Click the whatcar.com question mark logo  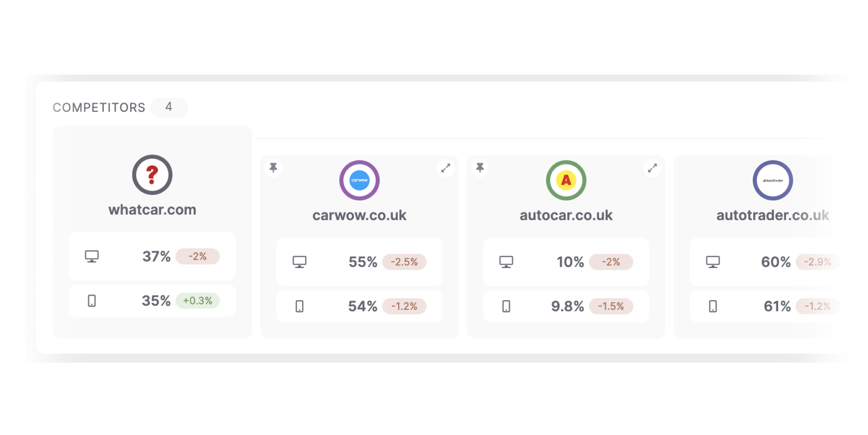152,175
